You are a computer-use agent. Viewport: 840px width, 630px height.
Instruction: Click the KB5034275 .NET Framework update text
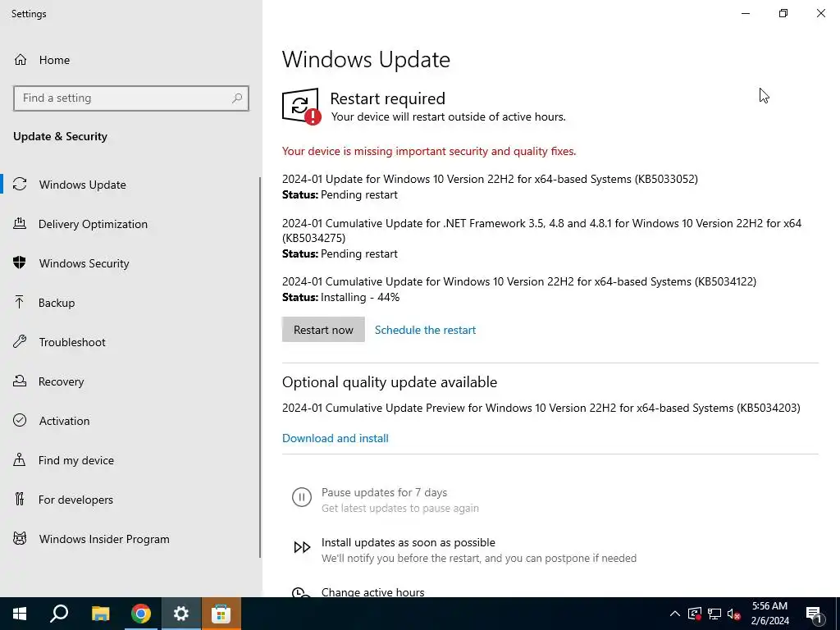541,230
